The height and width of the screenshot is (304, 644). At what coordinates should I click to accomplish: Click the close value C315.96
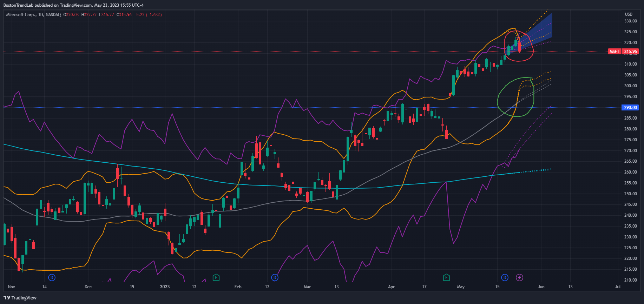pos(124,15)
